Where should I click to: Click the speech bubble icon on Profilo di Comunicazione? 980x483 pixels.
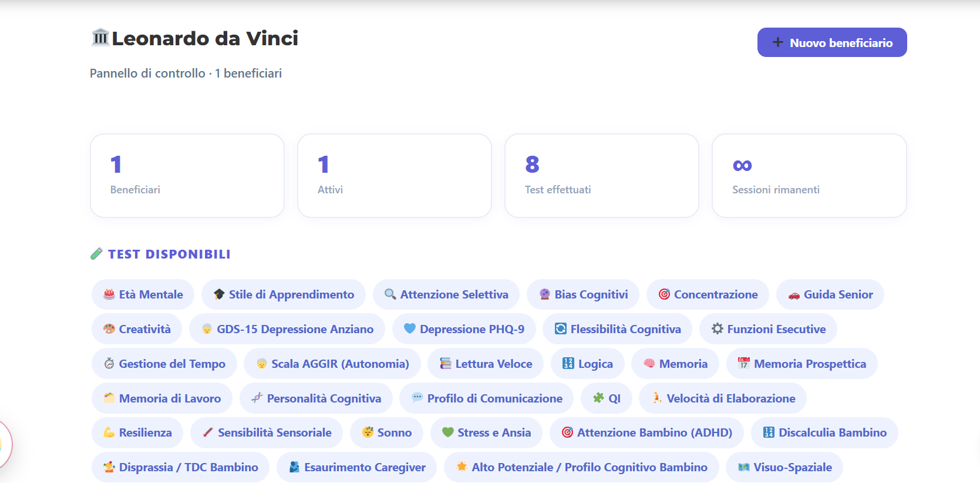[x=417, y=398]
